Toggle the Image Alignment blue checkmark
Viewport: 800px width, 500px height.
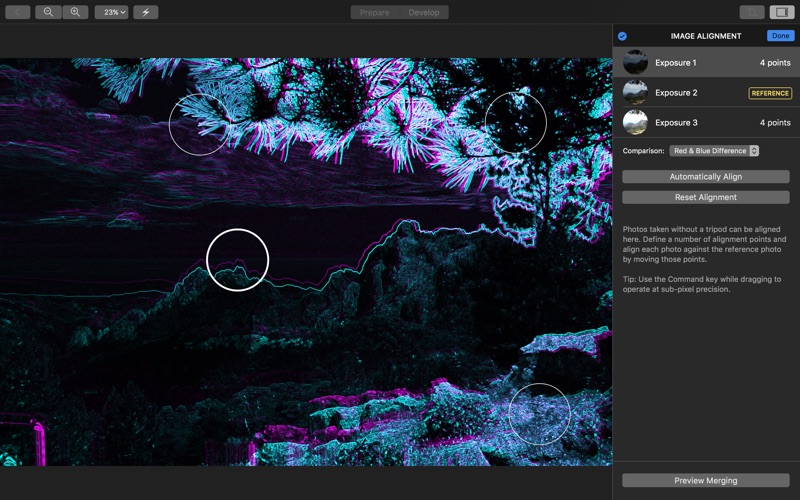(x=622, y=36)
